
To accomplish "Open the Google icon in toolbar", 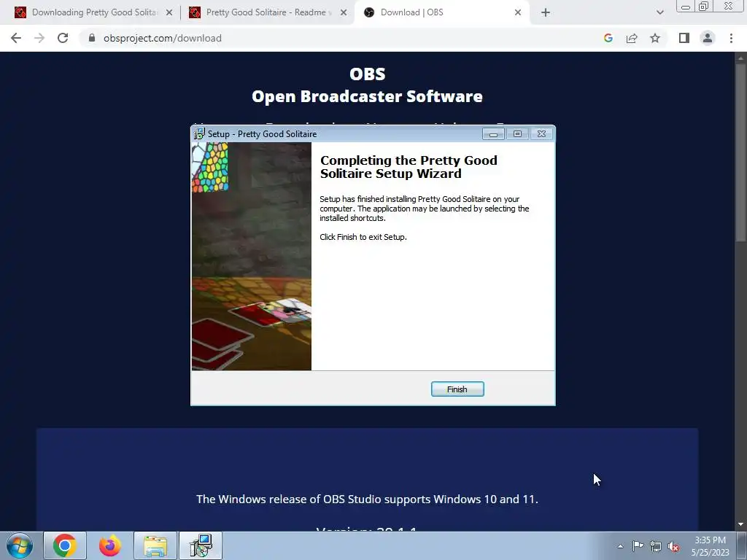I will click(608, 38).
